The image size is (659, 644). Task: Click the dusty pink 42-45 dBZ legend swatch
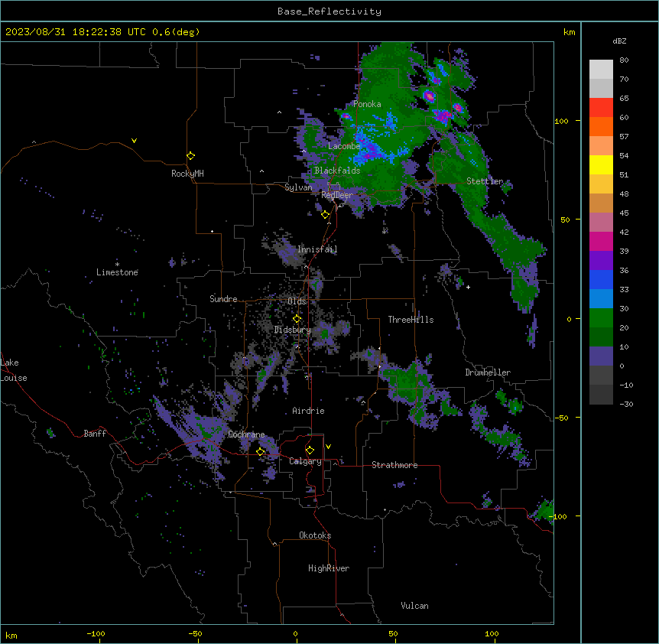click(x=601, y=223)
